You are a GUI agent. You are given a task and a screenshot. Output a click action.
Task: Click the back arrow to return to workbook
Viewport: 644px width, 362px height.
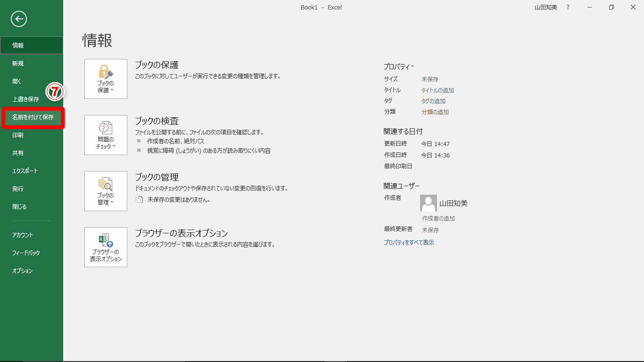(19, 19)
